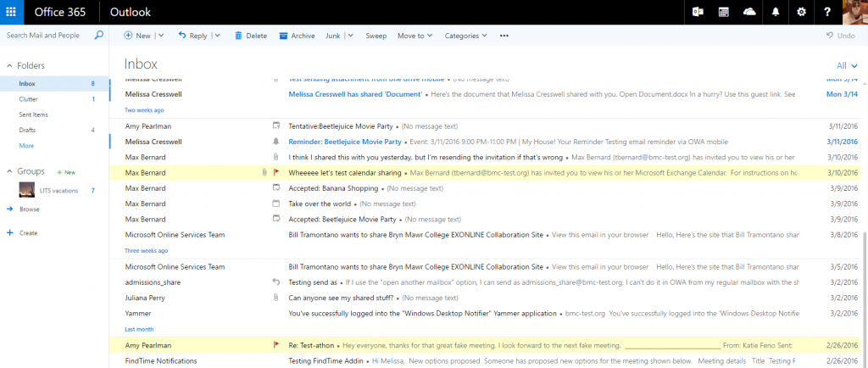
Task: Archive the selected email
Action: click(297, 36)
